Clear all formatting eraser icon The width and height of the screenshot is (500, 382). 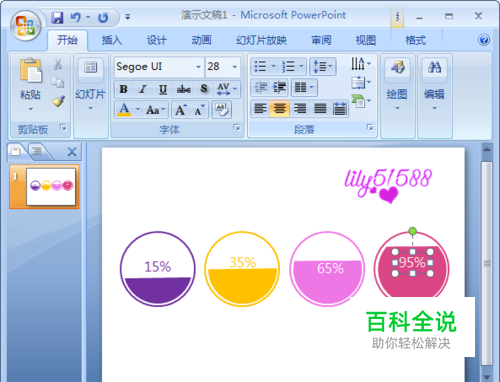coord(222,110)
